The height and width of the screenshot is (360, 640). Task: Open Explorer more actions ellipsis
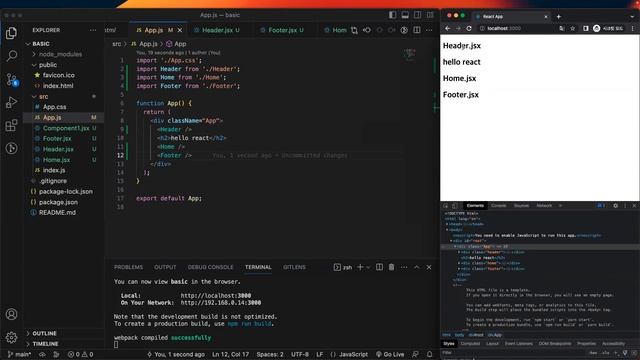[x=93, y=30]
